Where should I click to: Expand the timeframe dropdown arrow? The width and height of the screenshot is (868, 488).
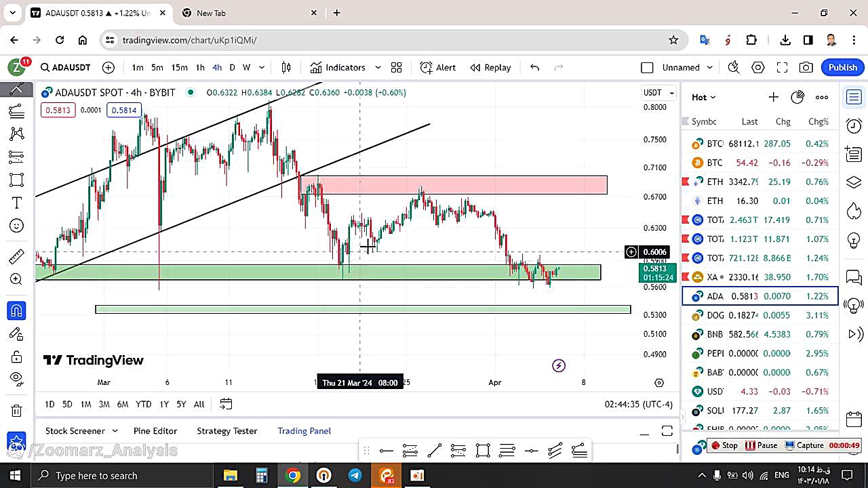tap(262, 67)
